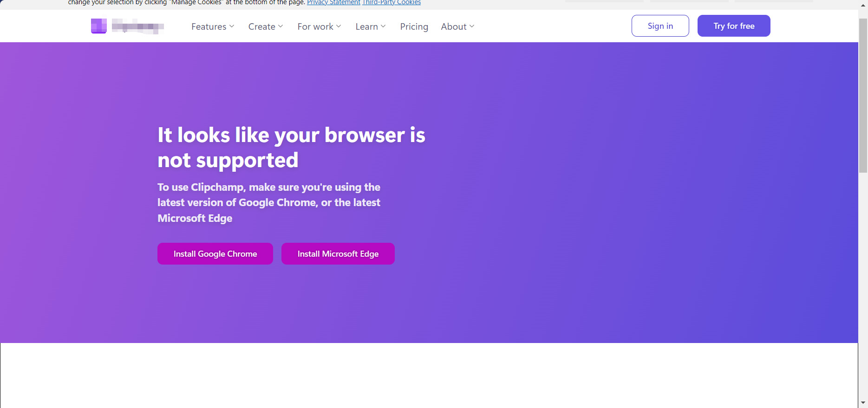This screenshot has width=868, height=408.
Task: Go to the Pricing page
Action: (x=414, y=26)
